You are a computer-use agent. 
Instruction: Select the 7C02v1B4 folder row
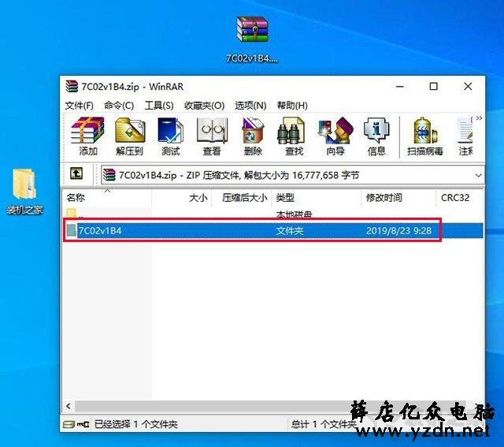(273, 230)
